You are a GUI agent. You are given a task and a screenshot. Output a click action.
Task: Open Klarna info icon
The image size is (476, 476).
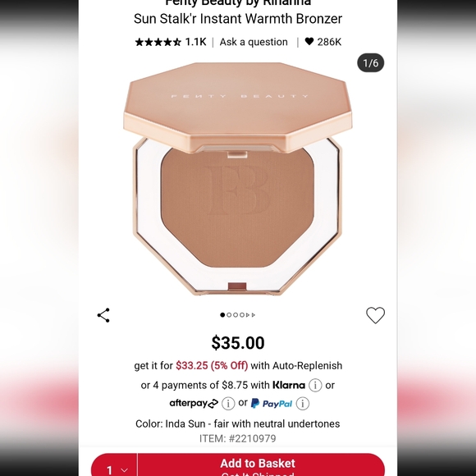pos(315,385)
